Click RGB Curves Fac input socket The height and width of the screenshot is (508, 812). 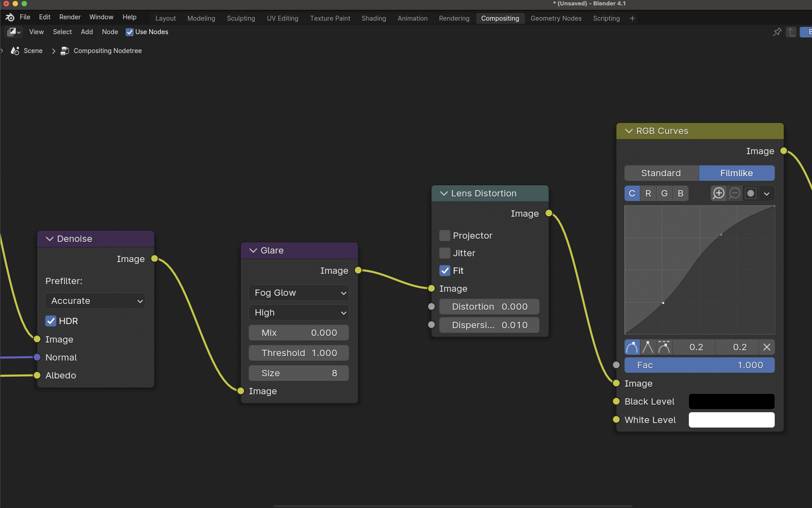(617, 365)
